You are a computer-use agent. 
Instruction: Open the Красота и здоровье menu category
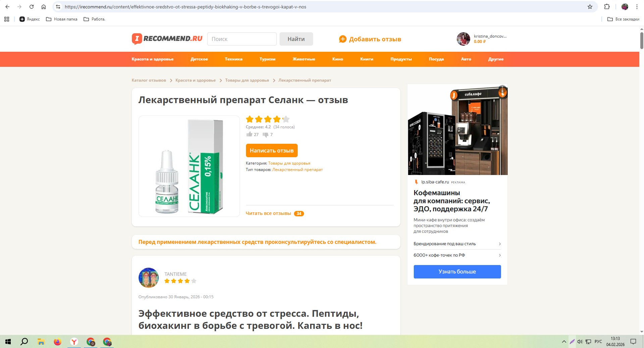[x=152, y=59]
